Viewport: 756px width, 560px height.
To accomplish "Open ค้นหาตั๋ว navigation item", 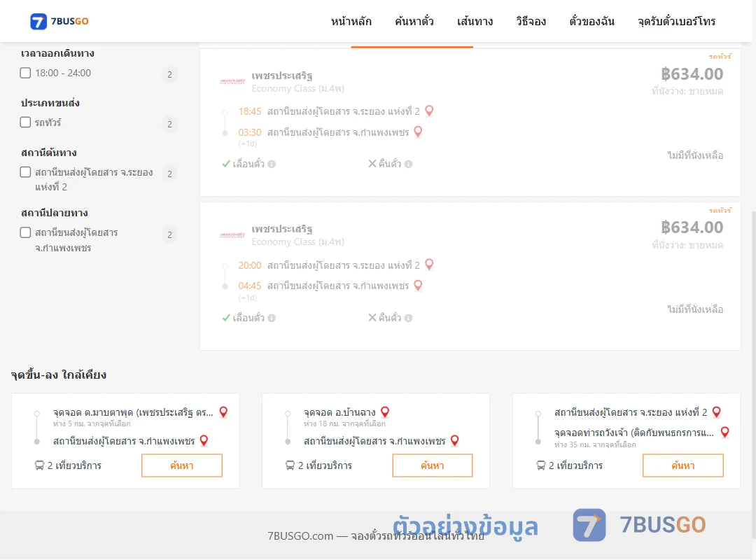I will coord(414,21).
